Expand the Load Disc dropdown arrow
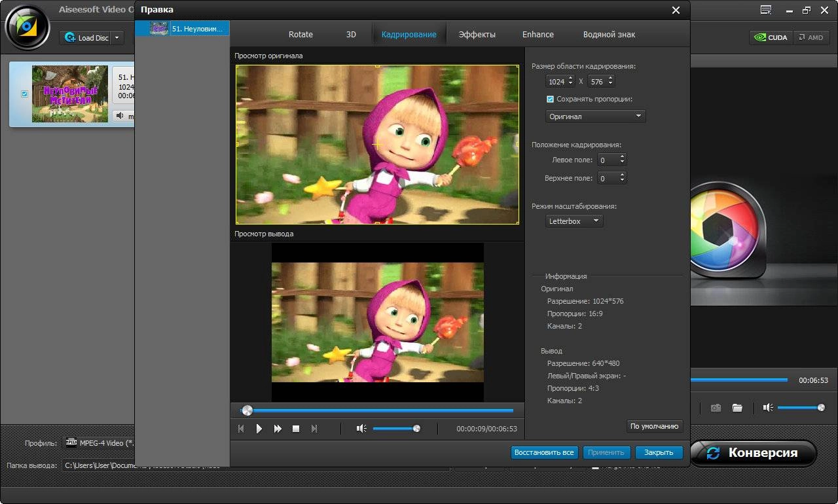The height and width of the screenshot is (504, 838). pyautogui.click(x=117, y=38)
